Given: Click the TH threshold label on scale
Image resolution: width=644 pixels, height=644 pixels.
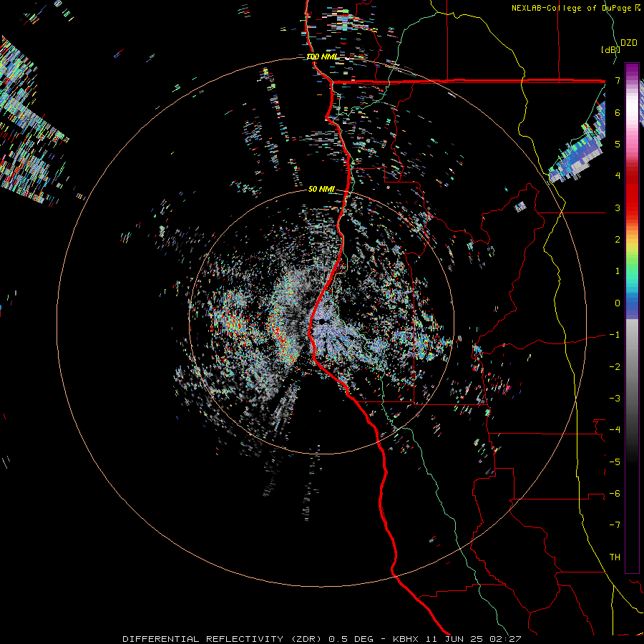Looking at the screenshot, I should tap(615, 557).
